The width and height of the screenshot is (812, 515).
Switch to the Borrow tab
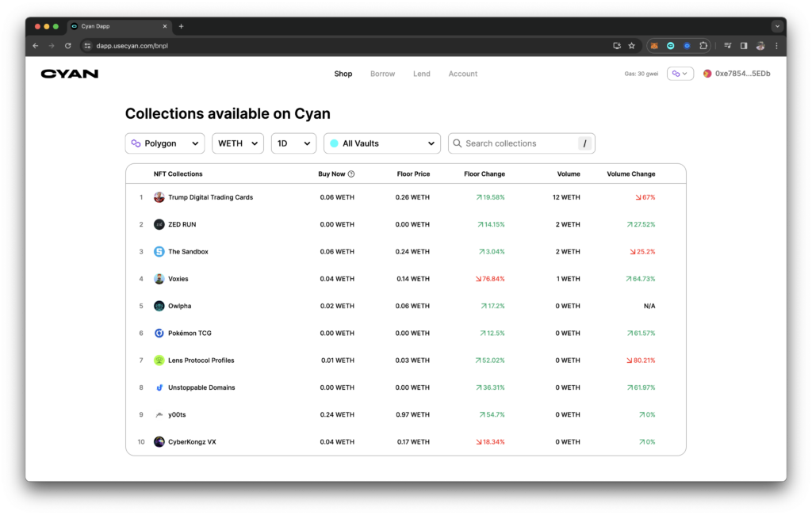coord(382,73)
